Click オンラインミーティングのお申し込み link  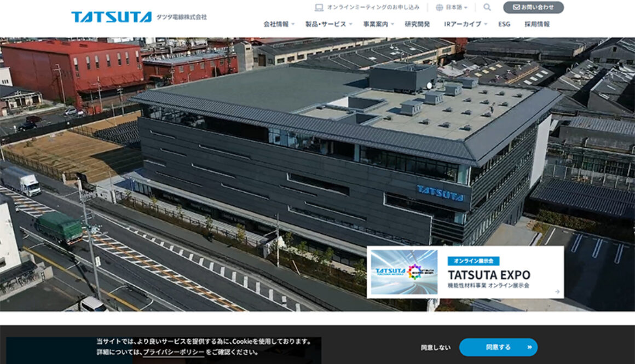373,7
